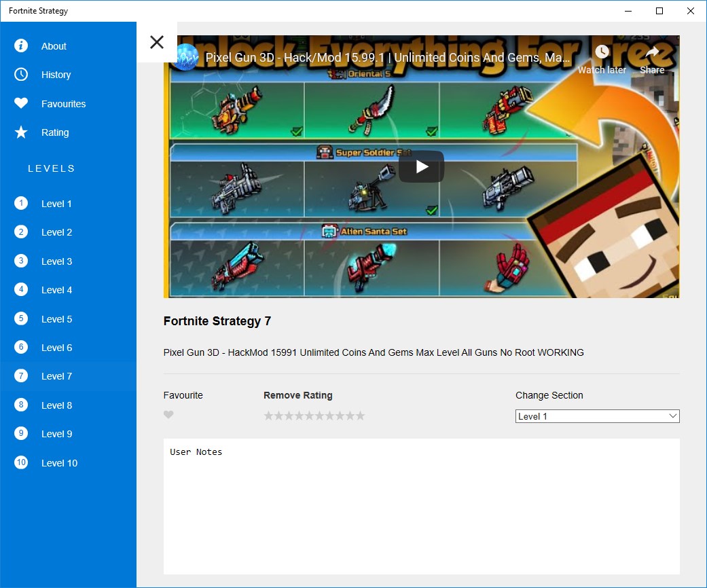Open the Favourites heart icon in the sidebar

pyautogui.click(x=21, y=103)
